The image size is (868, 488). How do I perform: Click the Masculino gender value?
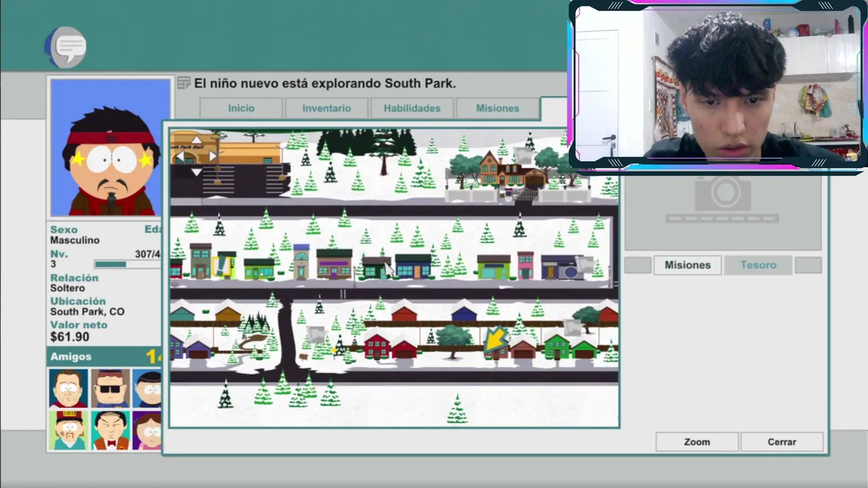tap(75, 241)
